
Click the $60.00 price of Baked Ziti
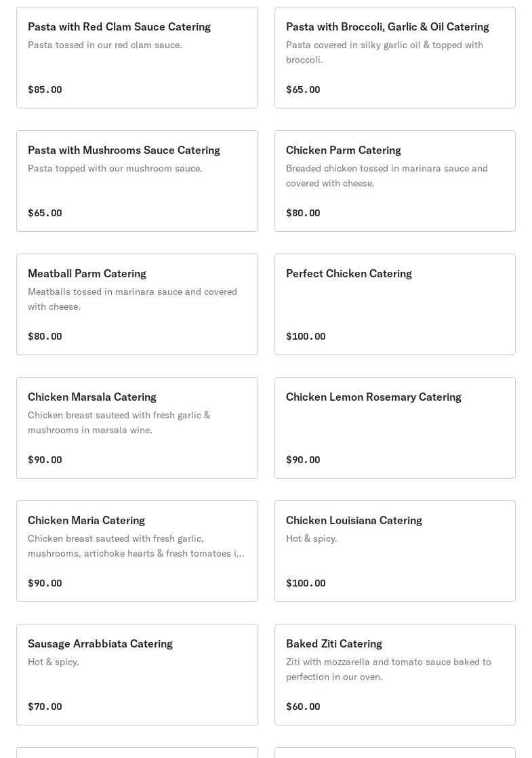303,706
